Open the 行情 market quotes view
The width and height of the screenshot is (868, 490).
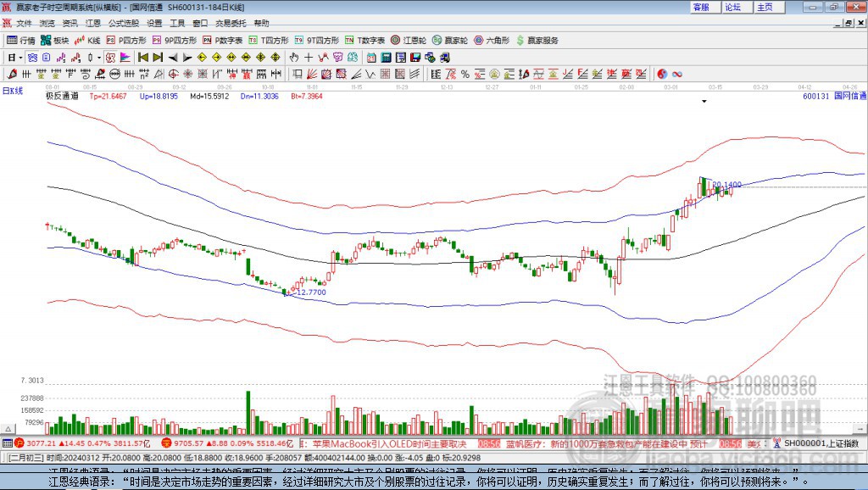(x=21, y=40)
